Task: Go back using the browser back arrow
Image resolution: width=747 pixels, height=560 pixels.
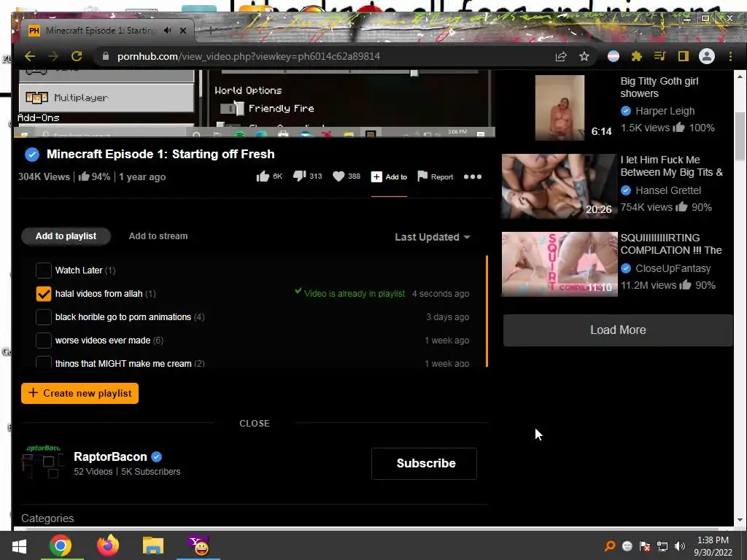Action: tap(30, 56)
